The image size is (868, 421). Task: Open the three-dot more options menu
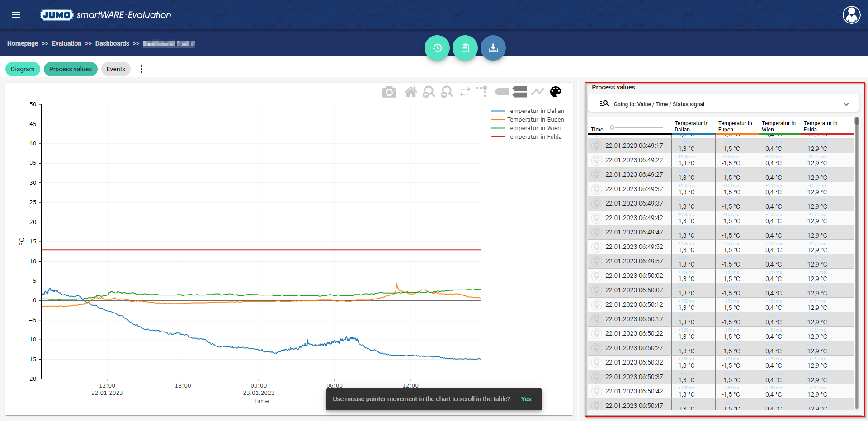[142, 69]
